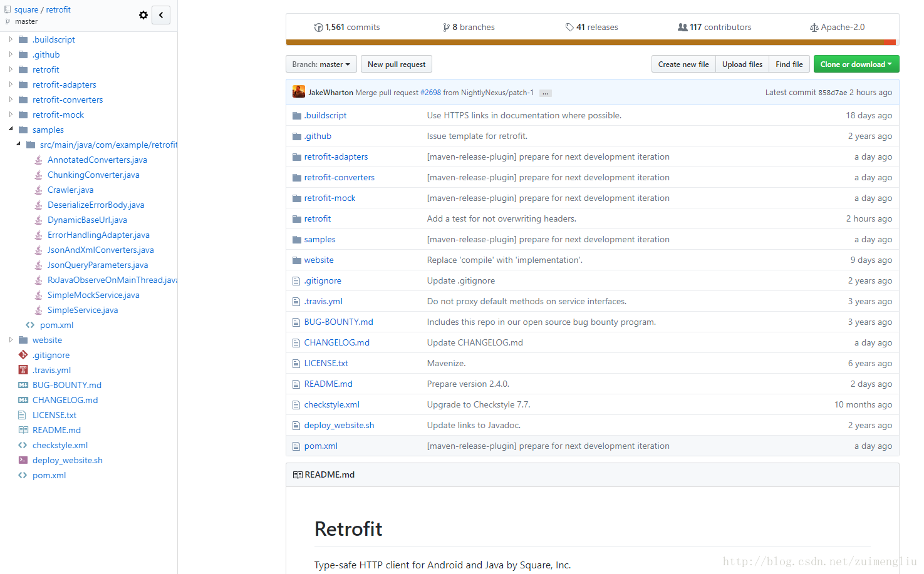Click the Upload files button

pos(742,64)
